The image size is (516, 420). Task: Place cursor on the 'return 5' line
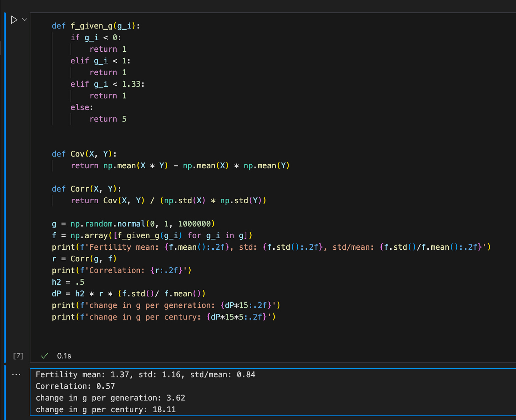pyautogui.click(x=108, y=119)
